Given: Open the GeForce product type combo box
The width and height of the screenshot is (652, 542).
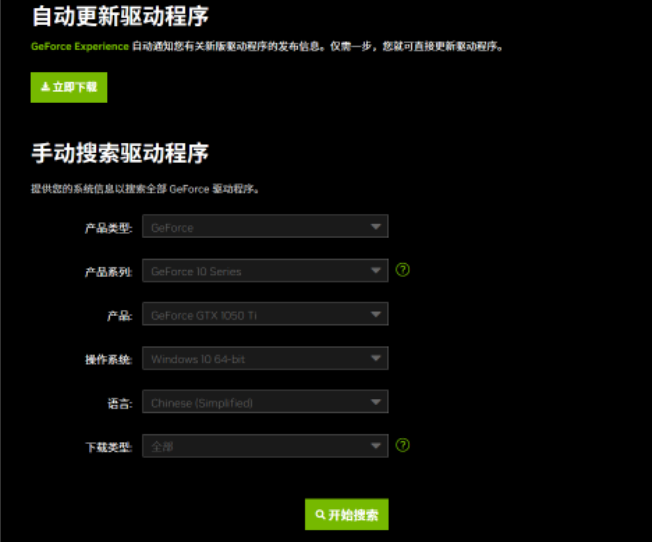Looking at the screenshot, I should (255, 227).
